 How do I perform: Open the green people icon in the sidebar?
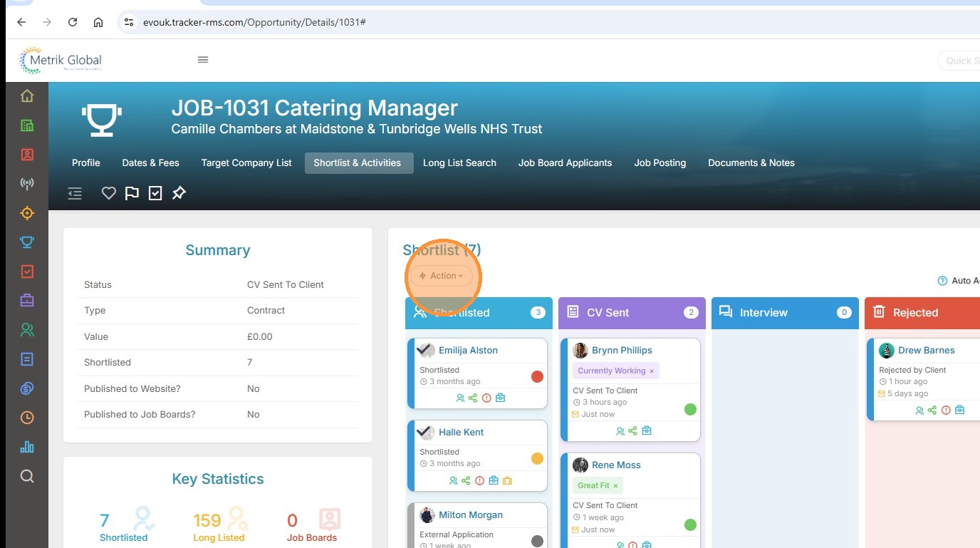27,330
